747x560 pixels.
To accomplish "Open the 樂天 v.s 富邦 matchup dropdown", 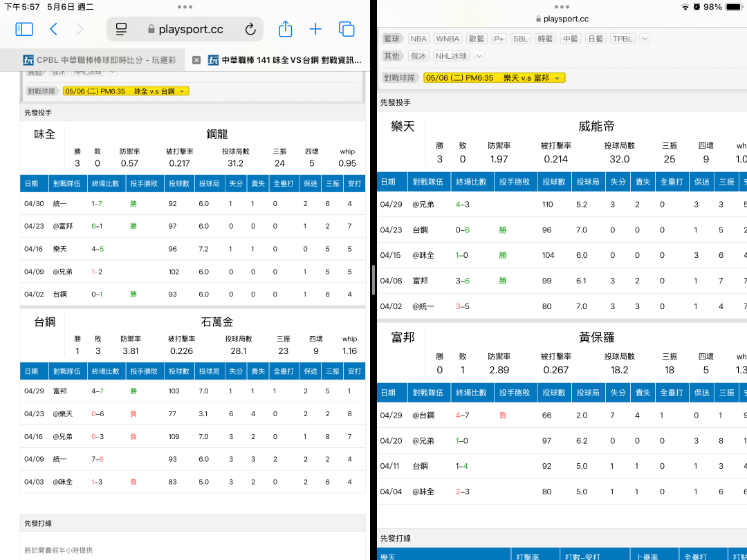I will [494, 77].
